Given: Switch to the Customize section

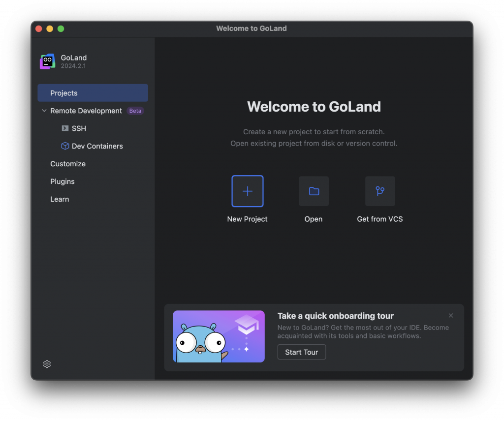Looking at the screenshot, I should tap(68, 163).
